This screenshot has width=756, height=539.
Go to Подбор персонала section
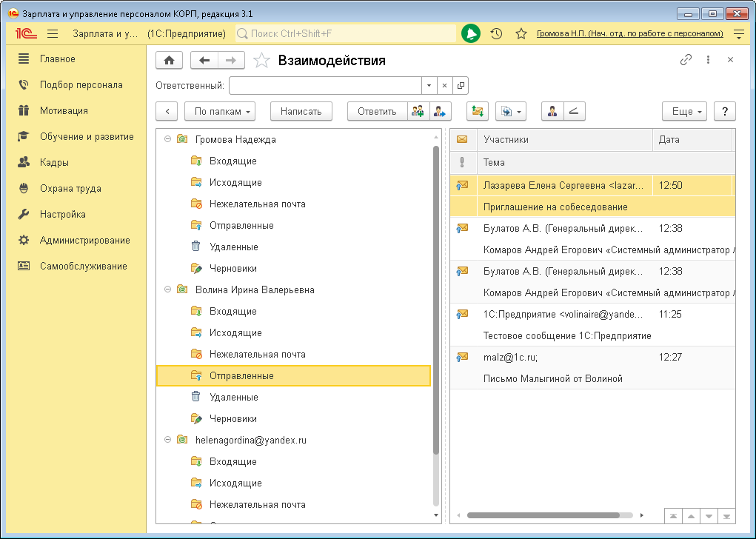click(x=81, y=84)
